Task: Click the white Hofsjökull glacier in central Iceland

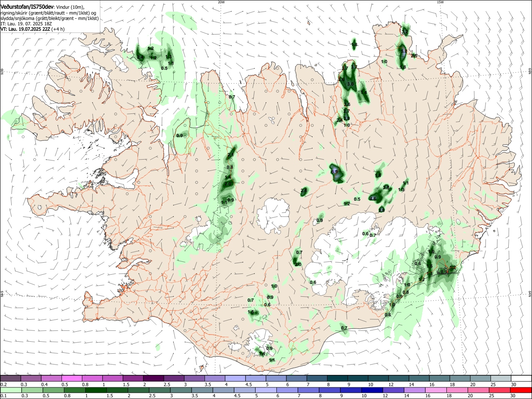Action: tap(273, 215)
